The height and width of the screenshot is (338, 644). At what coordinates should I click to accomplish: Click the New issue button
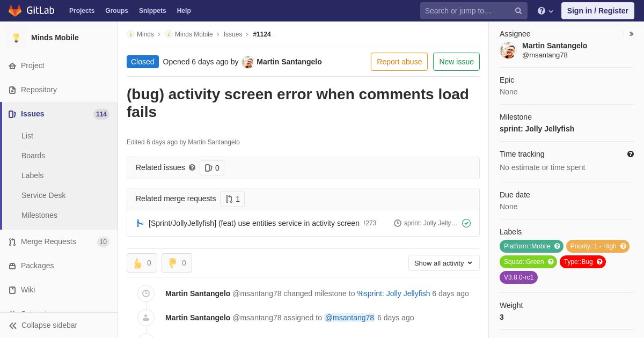(456, 62)
